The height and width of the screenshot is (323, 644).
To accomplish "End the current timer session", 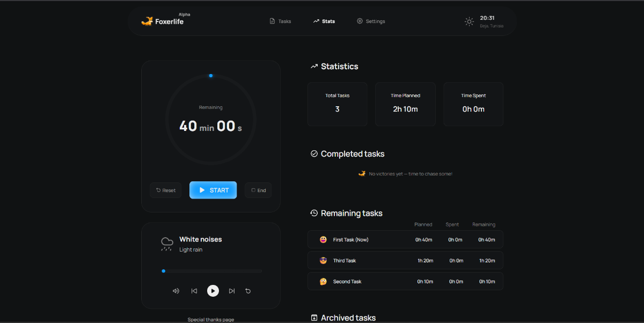I will [x=258, y=190].
